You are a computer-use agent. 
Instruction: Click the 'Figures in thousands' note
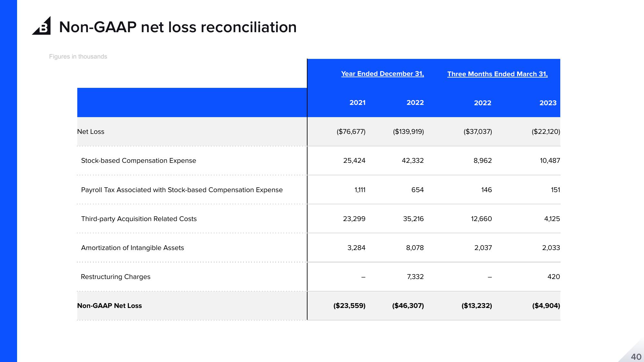(78, 57)
